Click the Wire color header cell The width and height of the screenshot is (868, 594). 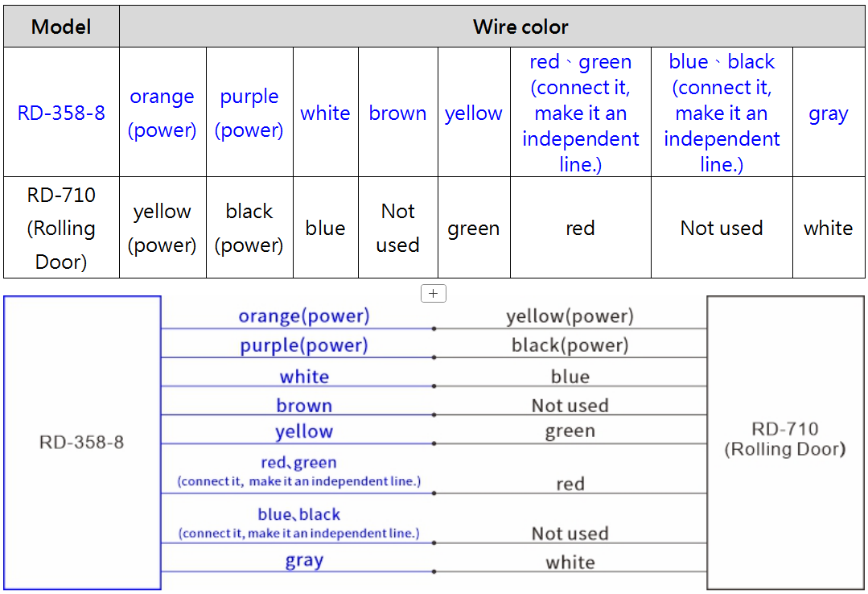point(520,27)
